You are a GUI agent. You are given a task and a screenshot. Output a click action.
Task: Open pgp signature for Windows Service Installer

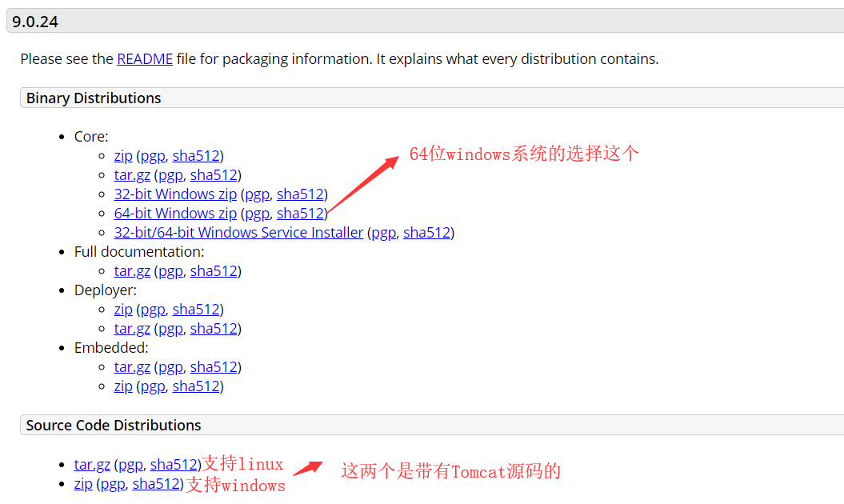pyautogui.click(x=384, y=233)
